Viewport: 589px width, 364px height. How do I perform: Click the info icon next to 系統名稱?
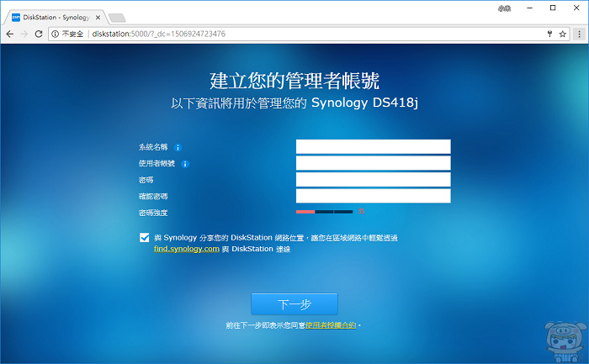coord(178,147)
